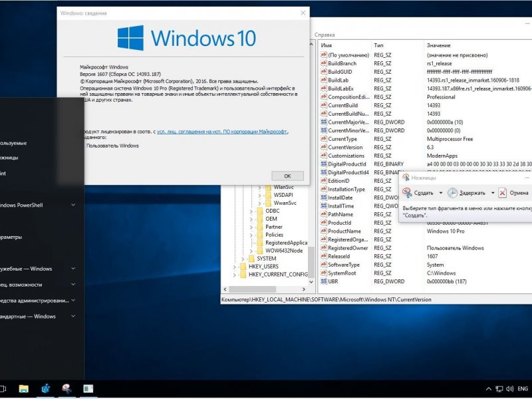Image resolution: width=532 pixels, height=399 pixels.
Task: Expand the Windows PowerShell Start menu folder
Action: point(73,205)
